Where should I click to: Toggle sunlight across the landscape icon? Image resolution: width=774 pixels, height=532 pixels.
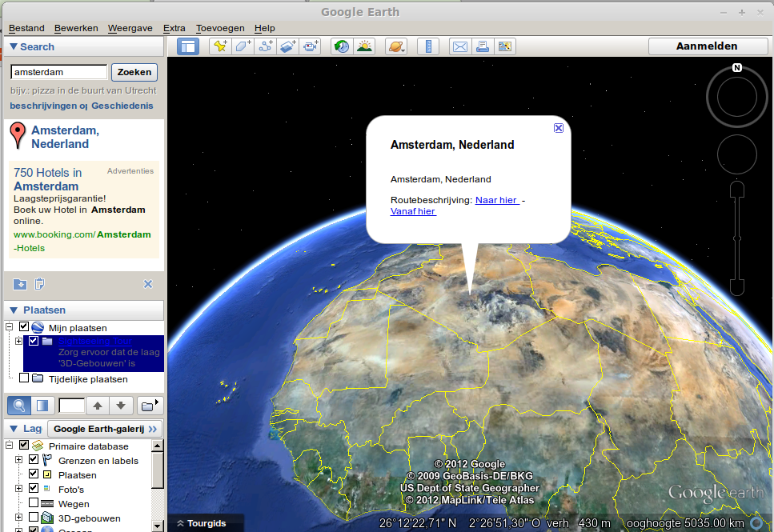pos(364,46)
